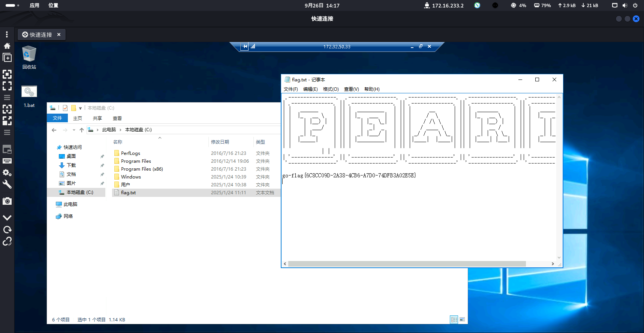Close the 快速连接 tab
The width and height of the screenshot is (644, 333).
coord(59,34)
